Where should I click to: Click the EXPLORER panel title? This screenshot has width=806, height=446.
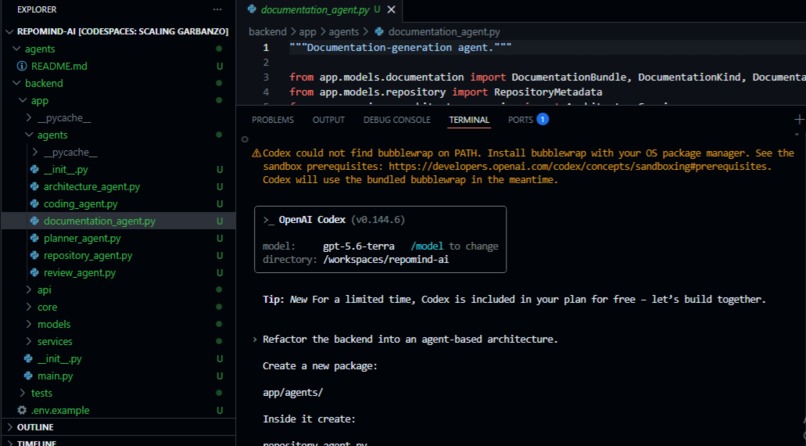pyautogui.click(x=37, y=10)
